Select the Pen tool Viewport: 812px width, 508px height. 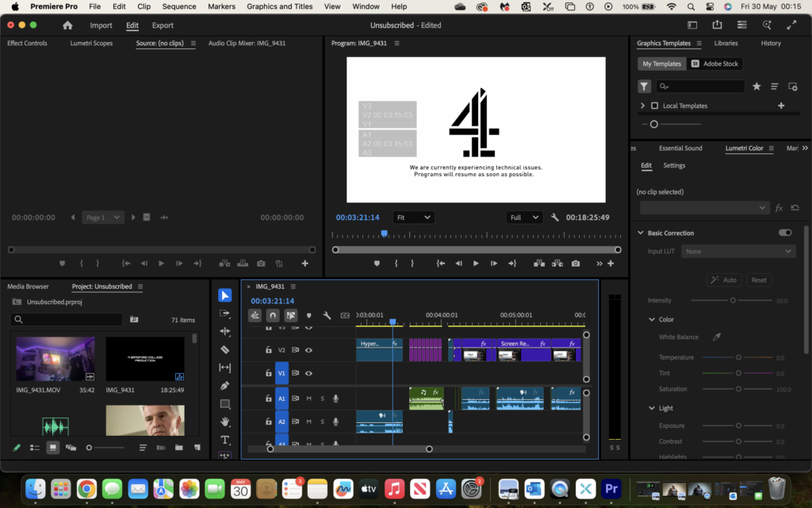tap(224, 386)
